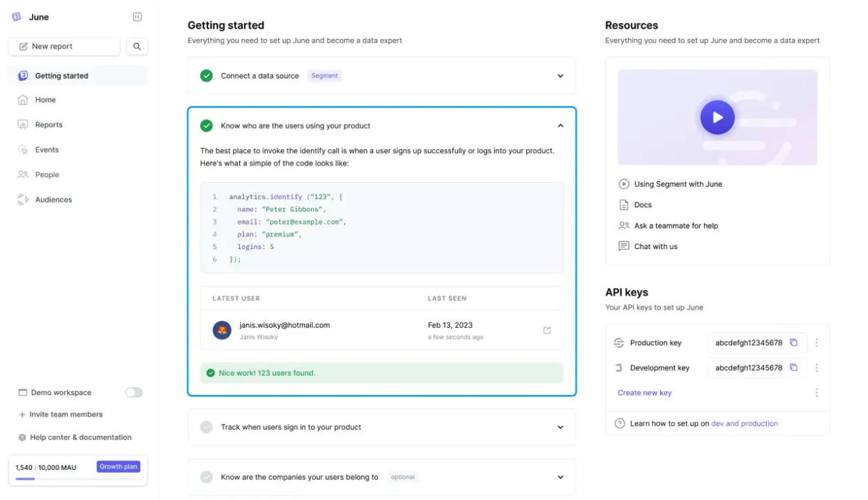The width and height of the screenshot is (868, 500).
Task: Click checkmark for Track when users sign in
Action: pyautogui.click(x=206, y=427)
